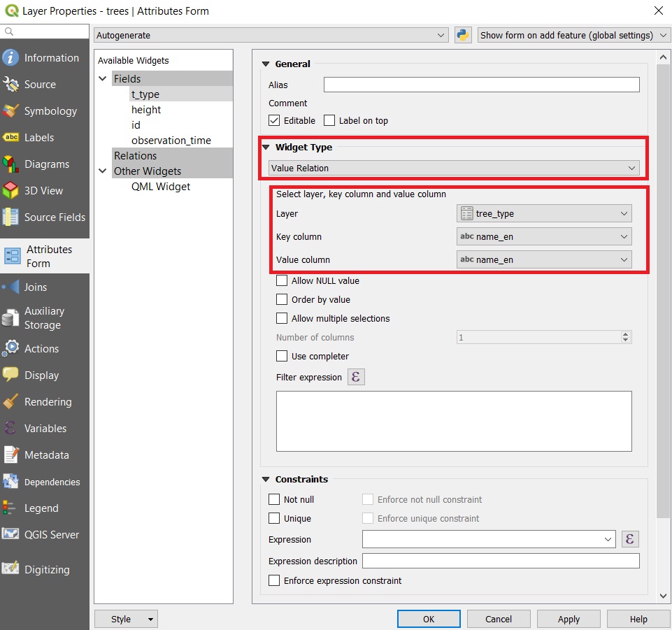672x630 pixels.
Task: Toggle the Editable checkbox
Action: pos(274,121)
